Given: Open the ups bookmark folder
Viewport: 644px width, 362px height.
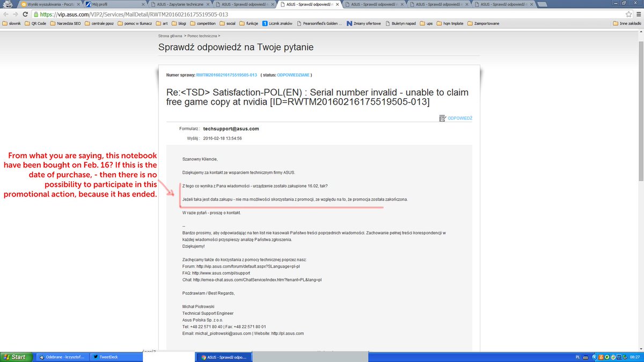Looking at the screenshot, I should [x=426, y=24].
